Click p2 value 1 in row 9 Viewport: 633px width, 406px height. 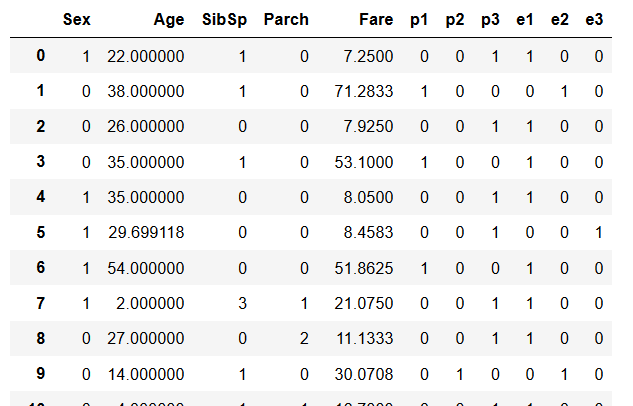(x=460, y=374)
